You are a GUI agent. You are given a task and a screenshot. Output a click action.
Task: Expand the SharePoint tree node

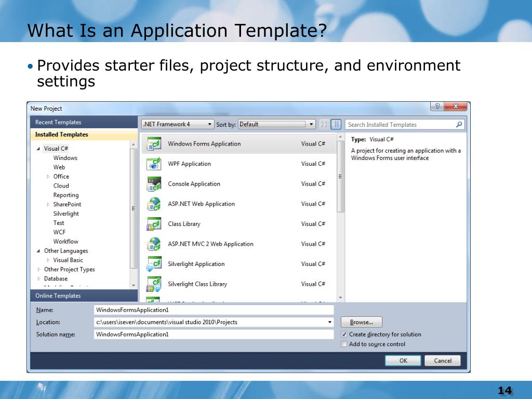pyautogui.click(x=48, y=204)
